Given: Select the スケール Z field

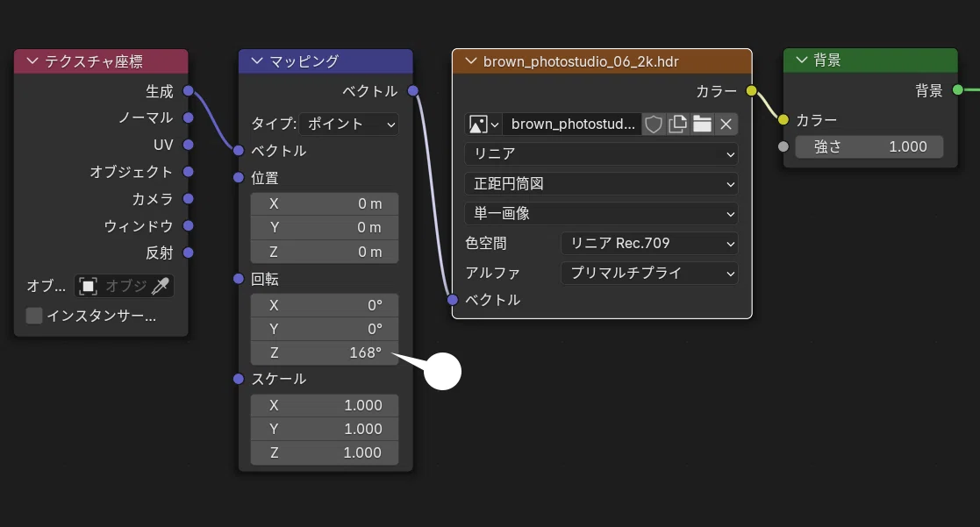Looking at the screenshot, I should point(325,452).
